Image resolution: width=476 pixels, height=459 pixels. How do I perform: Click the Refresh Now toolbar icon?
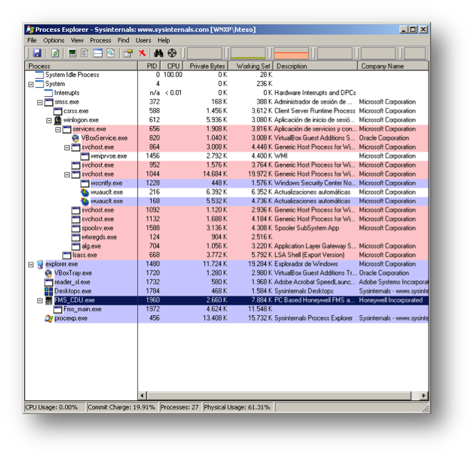55,53
